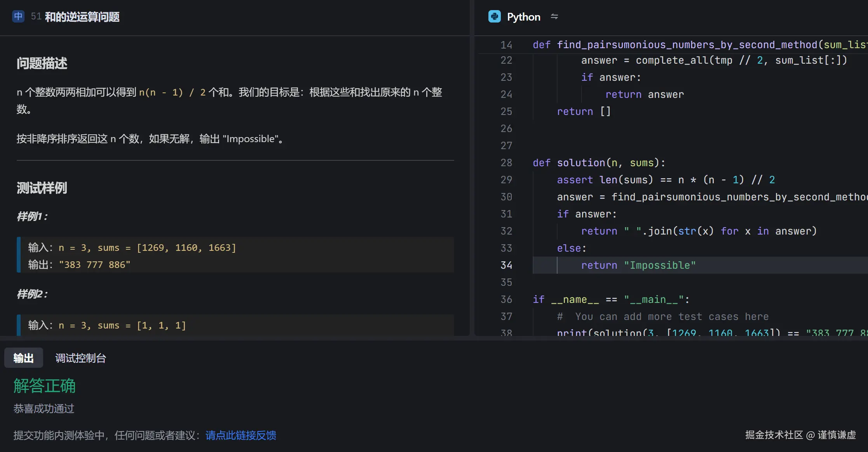Click the language switch arrows icon
Image resolution: width=868 pixels, height=452 pixels.
pos(554,17)
